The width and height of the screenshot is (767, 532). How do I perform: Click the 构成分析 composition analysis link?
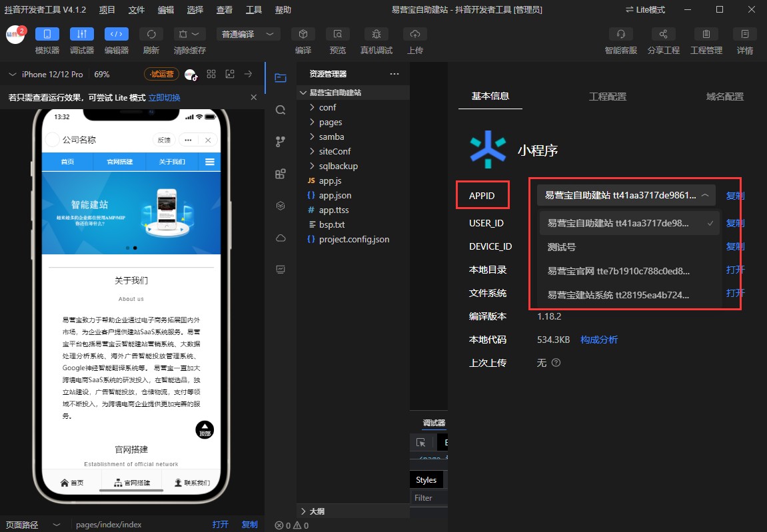click(598, 340)
